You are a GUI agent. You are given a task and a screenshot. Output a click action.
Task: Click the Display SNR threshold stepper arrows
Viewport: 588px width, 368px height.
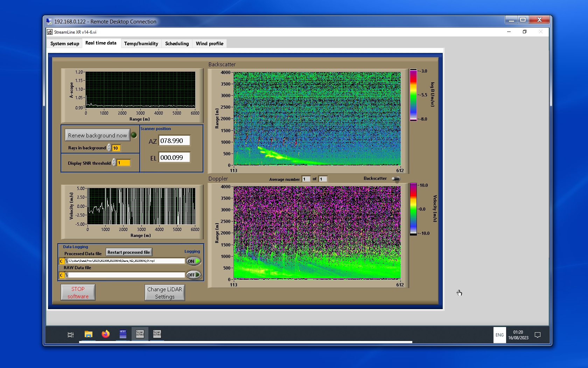[114, 163]
